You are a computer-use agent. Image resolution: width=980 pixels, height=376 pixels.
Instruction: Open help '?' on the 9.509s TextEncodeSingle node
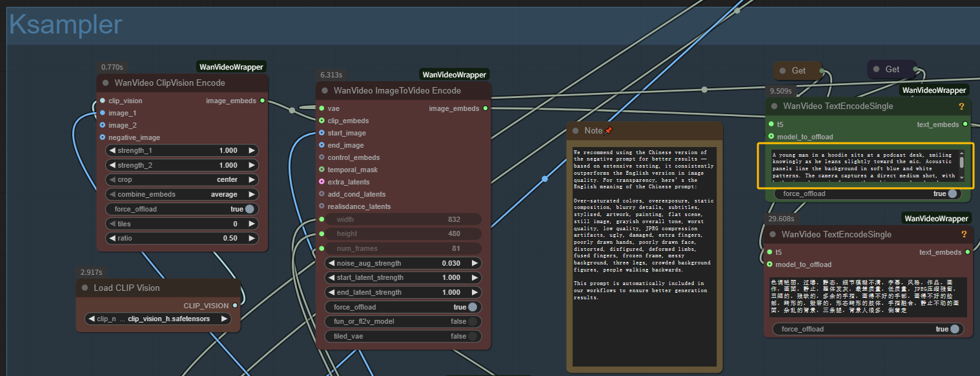(961, 106)
